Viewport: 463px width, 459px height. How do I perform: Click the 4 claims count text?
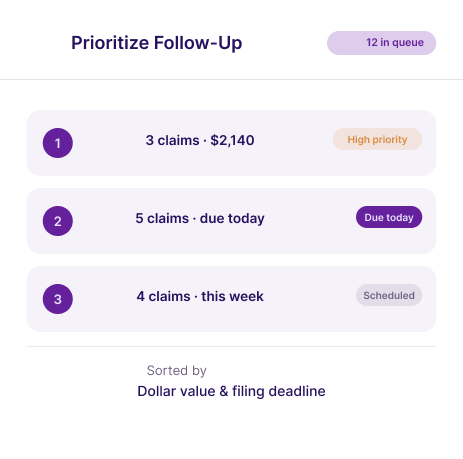coord(163,296)
